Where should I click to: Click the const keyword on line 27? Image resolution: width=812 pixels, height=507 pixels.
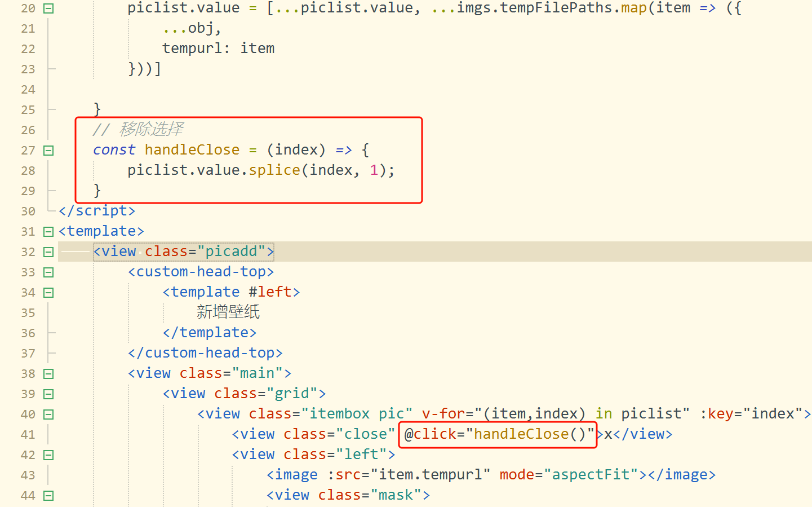[114, 150]
